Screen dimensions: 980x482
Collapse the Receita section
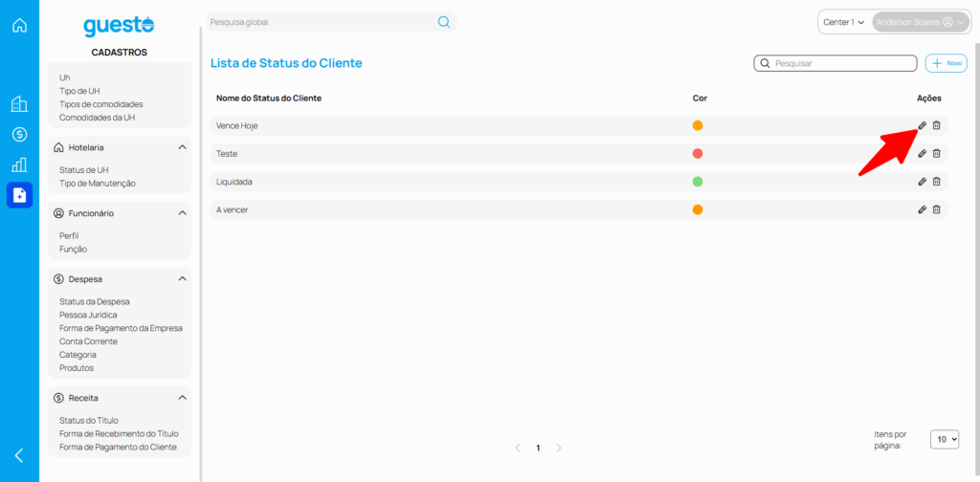click(182, 398)
